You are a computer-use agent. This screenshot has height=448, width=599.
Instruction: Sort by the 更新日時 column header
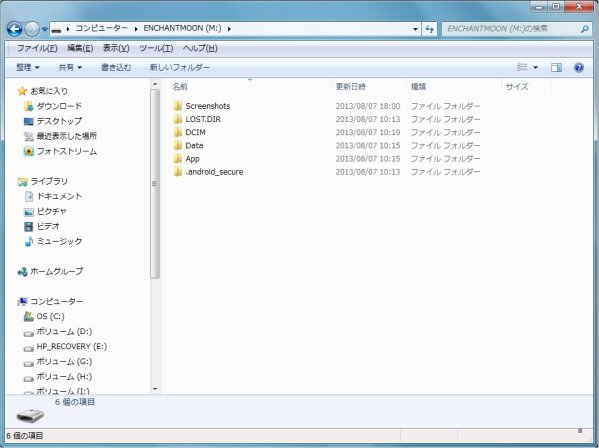tap(350, 87)
